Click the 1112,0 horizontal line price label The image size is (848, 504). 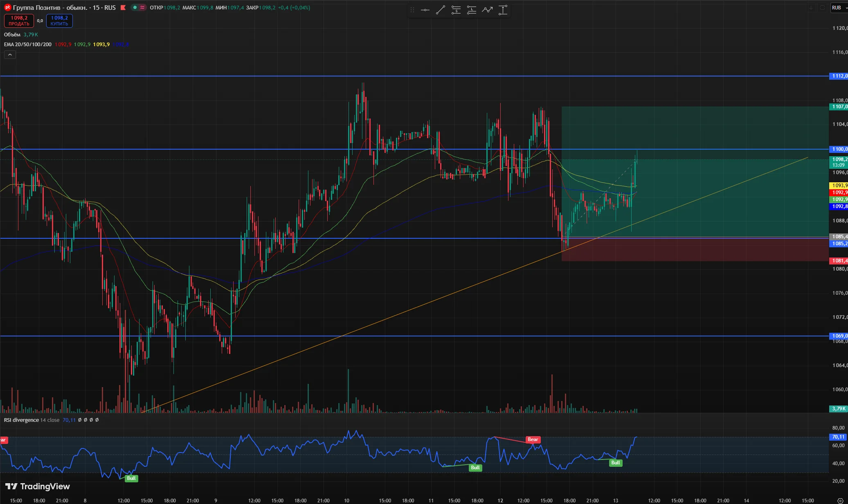838,76
